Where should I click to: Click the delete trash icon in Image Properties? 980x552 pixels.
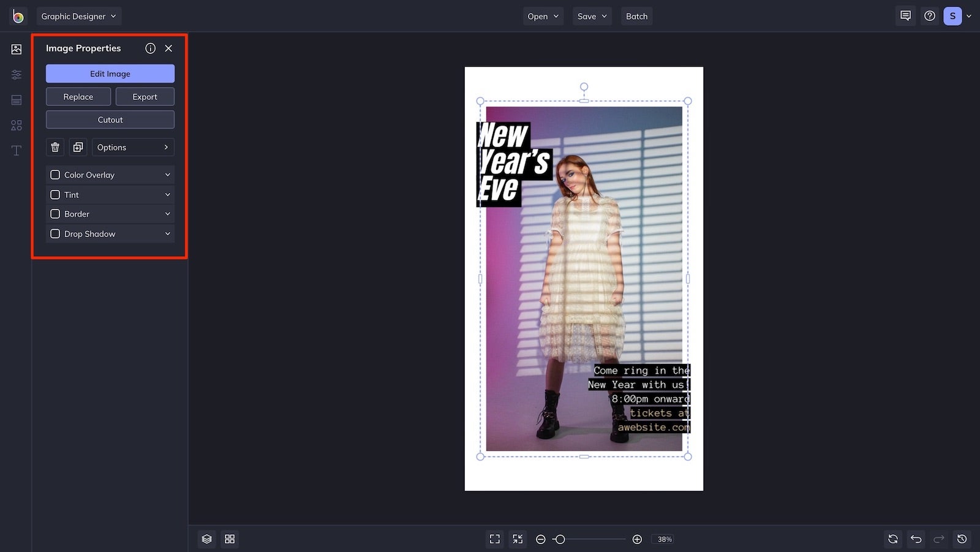point(55,147)
